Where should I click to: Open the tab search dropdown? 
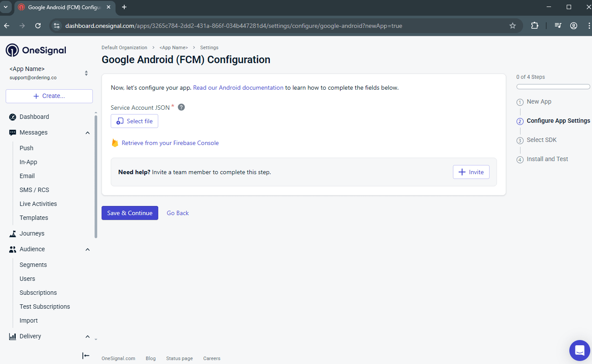click(x=6, y=7)
